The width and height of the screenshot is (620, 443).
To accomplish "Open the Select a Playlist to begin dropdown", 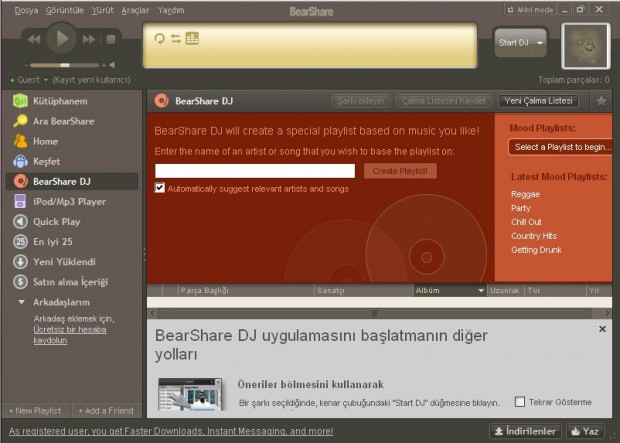I will [x=561, y=147].
